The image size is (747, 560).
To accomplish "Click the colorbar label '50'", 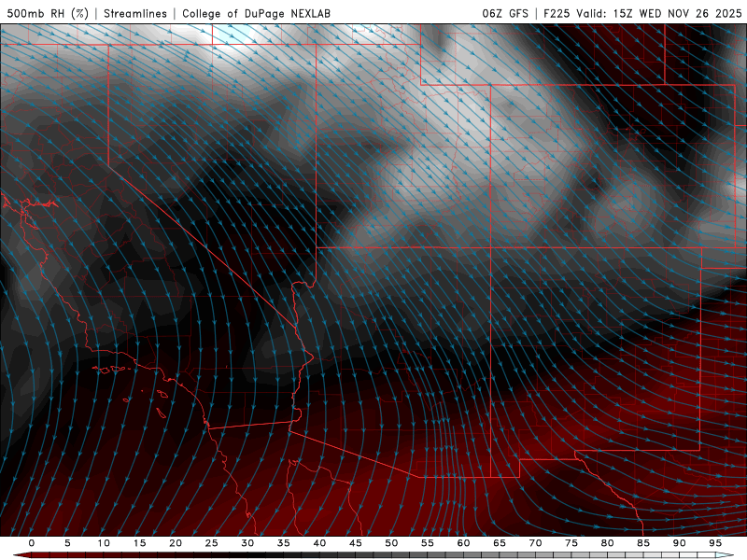I will pos(391,543).
